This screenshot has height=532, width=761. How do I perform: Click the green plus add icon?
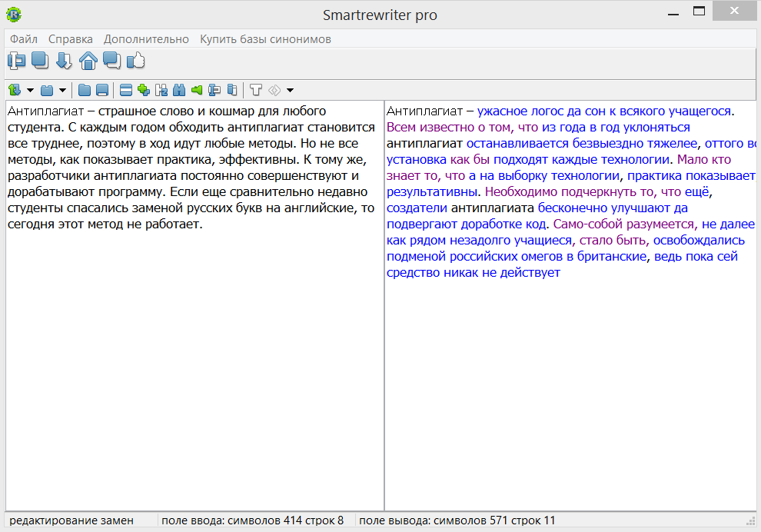(144, 90)
